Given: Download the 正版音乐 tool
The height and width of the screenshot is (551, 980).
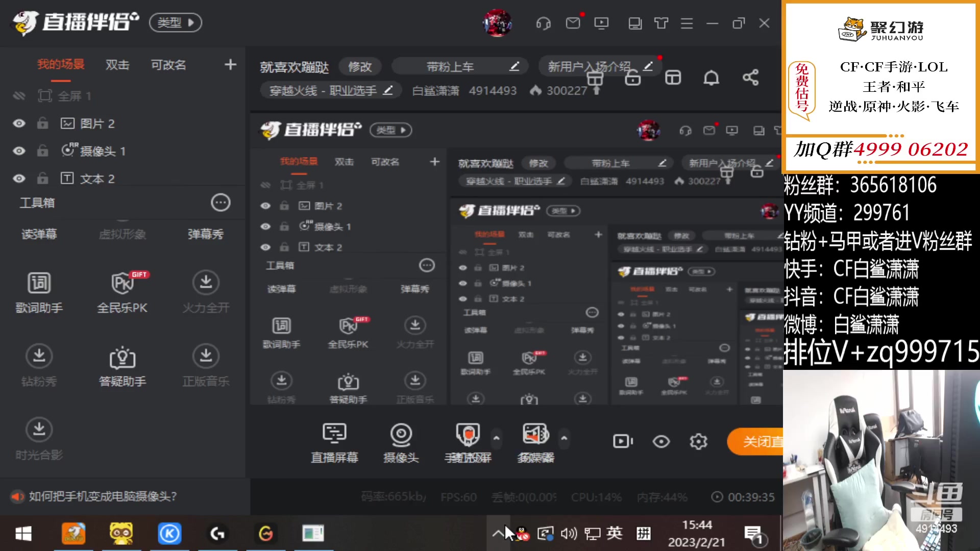Looking at the screenshot, I should 206,366.
